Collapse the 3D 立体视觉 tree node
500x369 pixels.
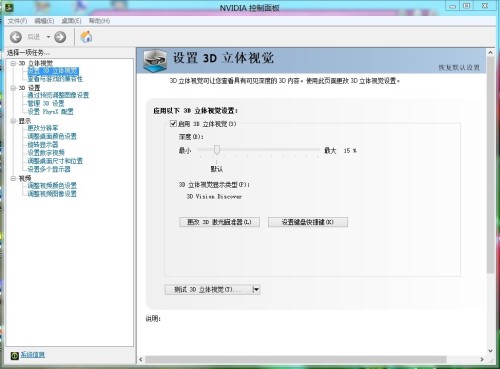[x=13, y=63]
